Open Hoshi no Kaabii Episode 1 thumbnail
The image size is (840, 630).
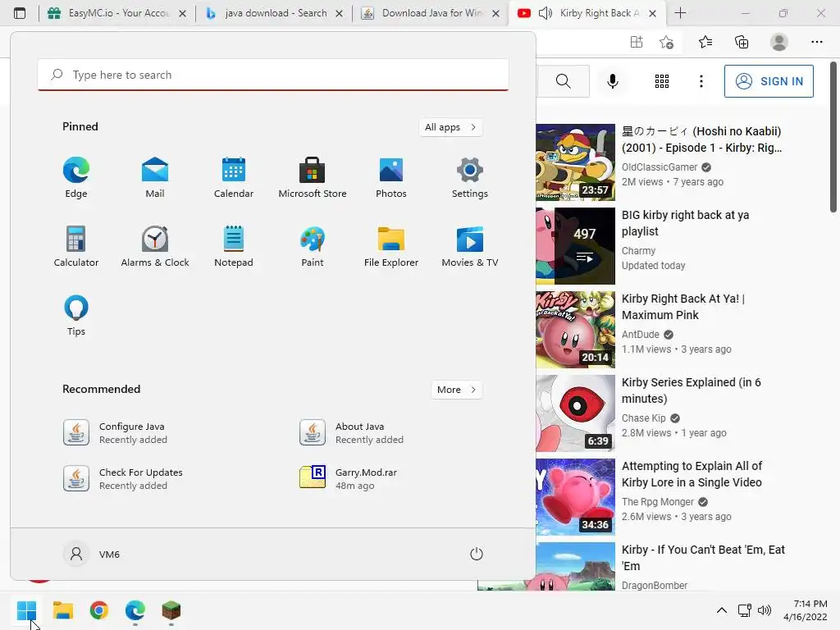pyautogui.click(x=575, y=162)
